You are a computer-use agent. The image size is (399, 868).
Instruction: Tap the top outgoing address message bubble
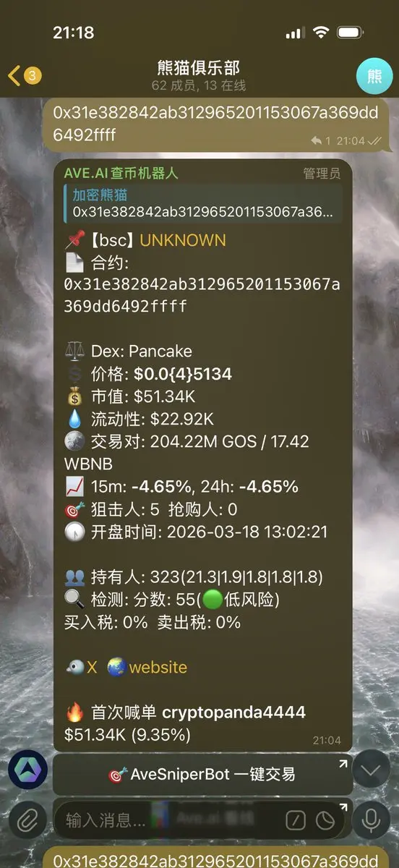(220, 124)
